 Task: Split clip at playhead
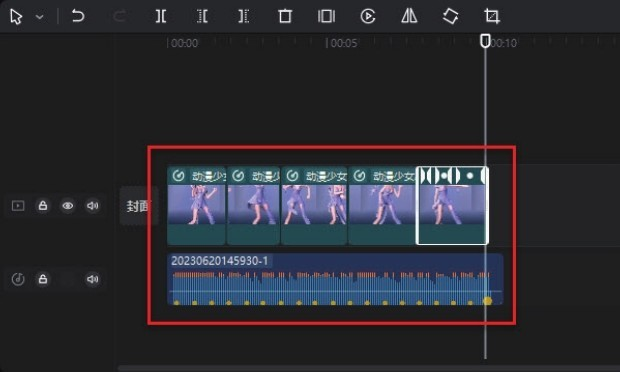tap(161, 16)
